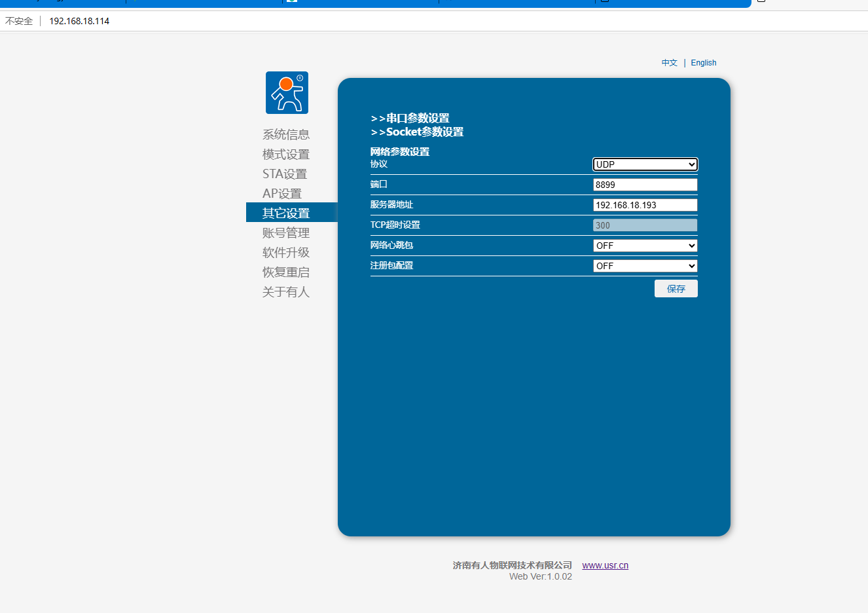Open the www.usr.cn link
The image size is (868, 613).
coord(605,565)
